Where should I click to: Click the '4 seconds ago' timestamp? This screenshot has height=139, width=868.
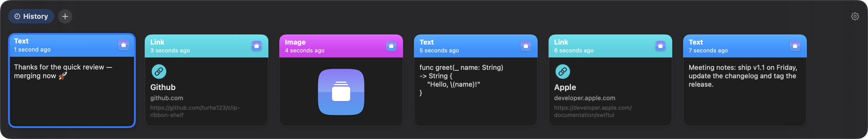point(305,50)
